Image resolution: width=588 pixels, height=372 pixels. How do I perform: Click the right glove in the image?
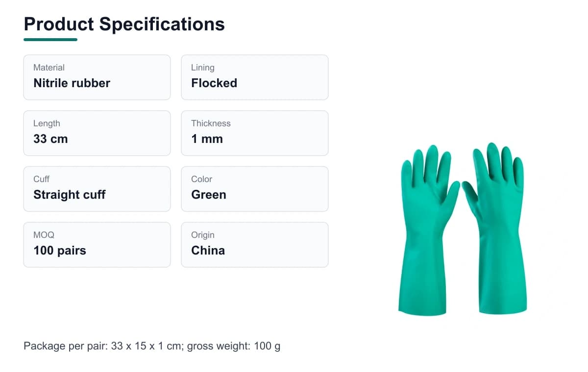coord(496,229)
